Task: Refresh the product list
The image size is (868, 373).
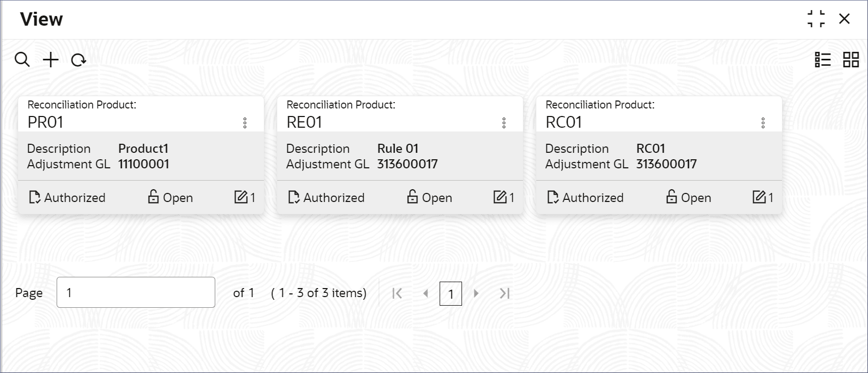Action: pyautogui.click(x=79, y=60)
